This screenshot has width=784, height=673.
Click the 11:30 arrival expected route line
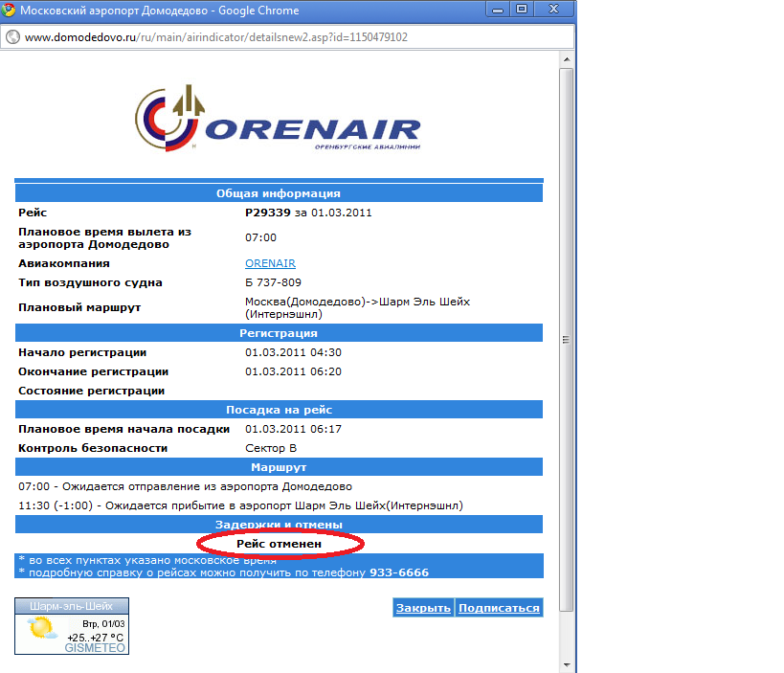click(240, 505)
